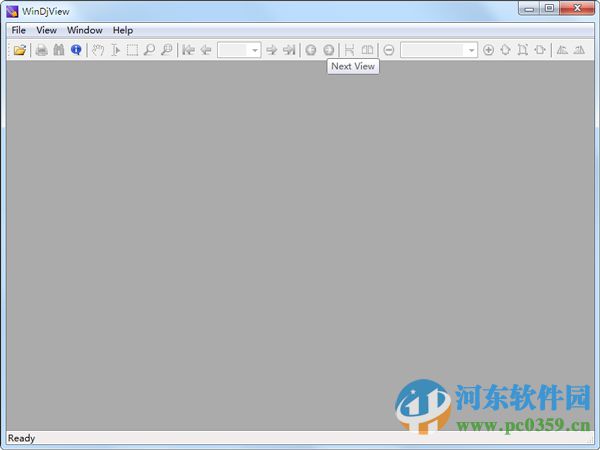The width and height of the screenshot is (600, 450).
Task: Click the Open file folder icon
Action: point(20,50)
